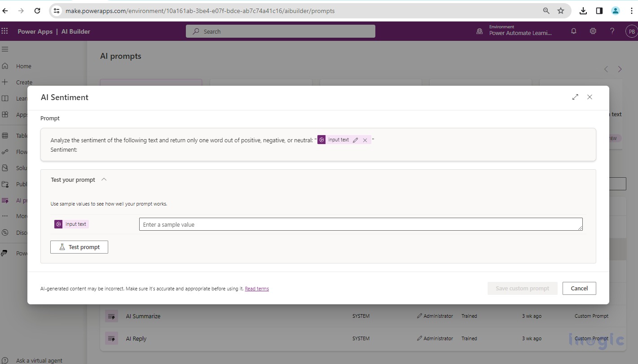Click the sample value input field
The image size is (638, 364).
pos(361,224)
